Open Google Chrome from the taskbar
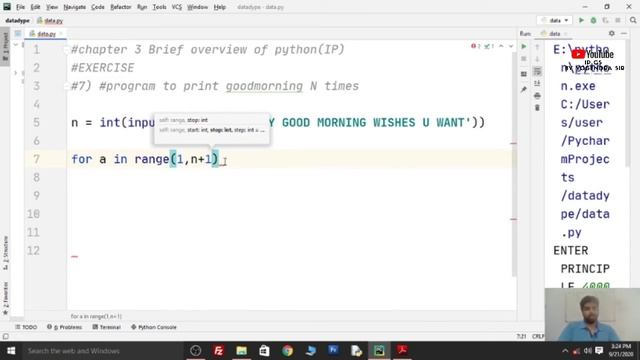This screenshot has width=640, height=360. [x=287, y=351]
